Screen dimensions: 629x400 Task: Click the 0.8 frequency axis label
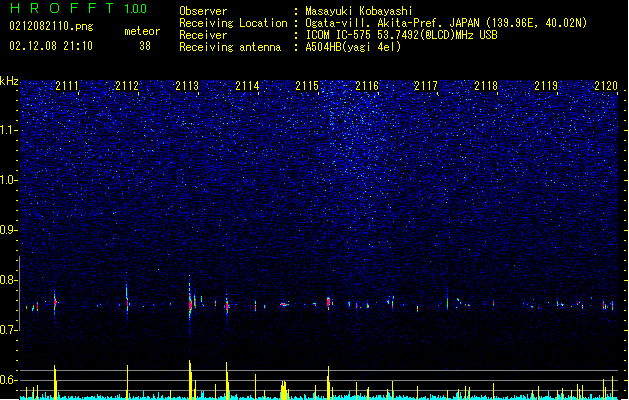tap(9, 280)
